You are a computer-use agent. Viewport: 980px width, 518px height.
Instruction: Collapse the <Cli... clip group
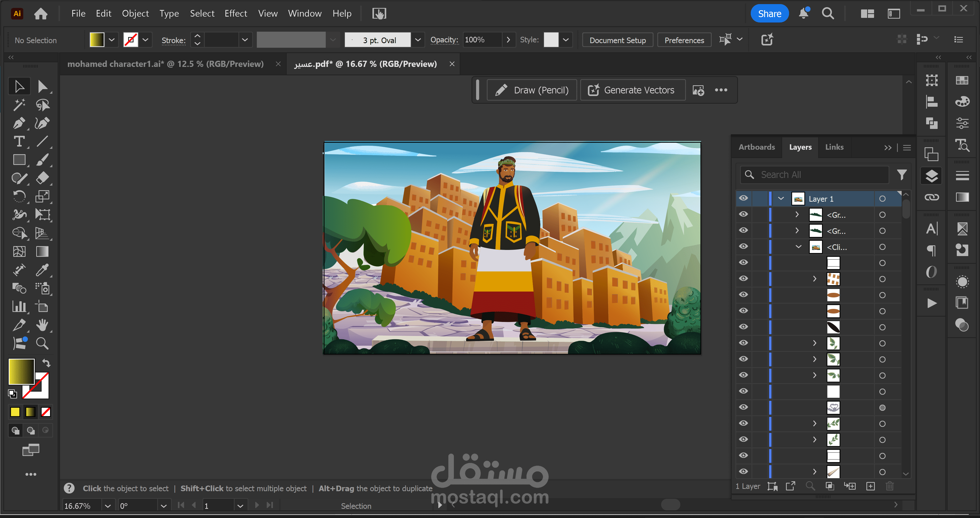(x=798, y=247)
